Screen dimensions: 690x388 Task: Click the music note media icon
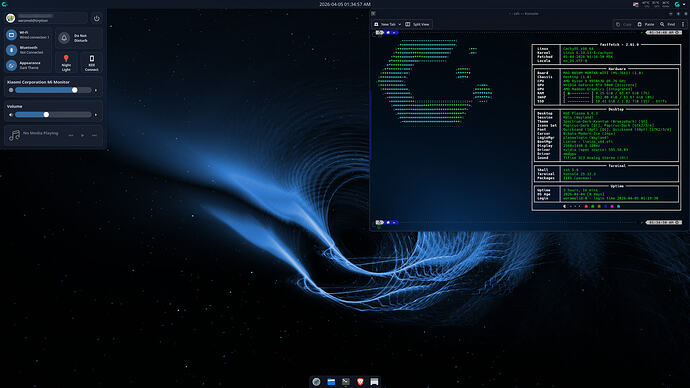tap(15, 135)
